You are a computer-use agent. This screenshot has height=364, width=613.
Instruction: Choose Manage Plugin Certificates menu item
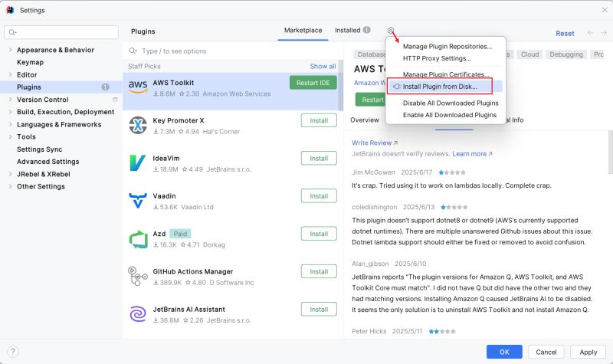446,74
